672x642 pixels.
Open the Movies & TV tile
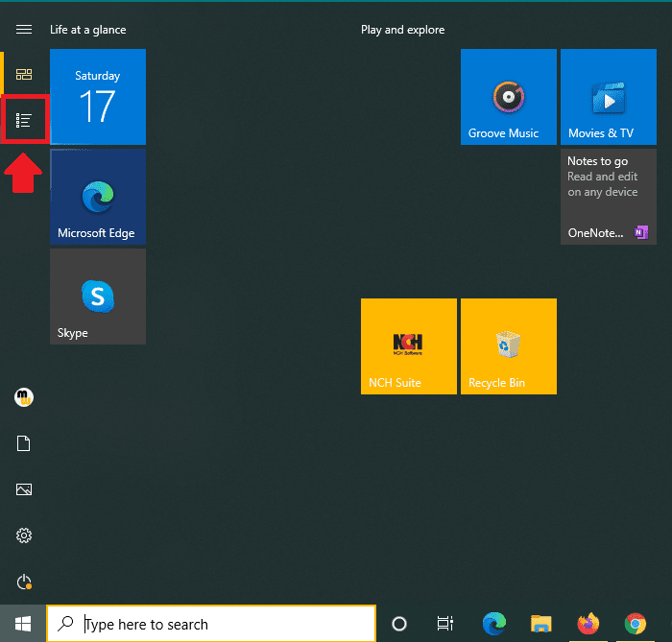point(608,97)
